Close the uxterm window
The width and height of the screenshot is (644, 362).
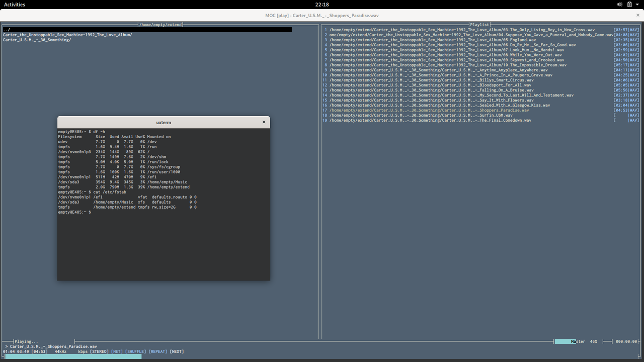point(264,122)
